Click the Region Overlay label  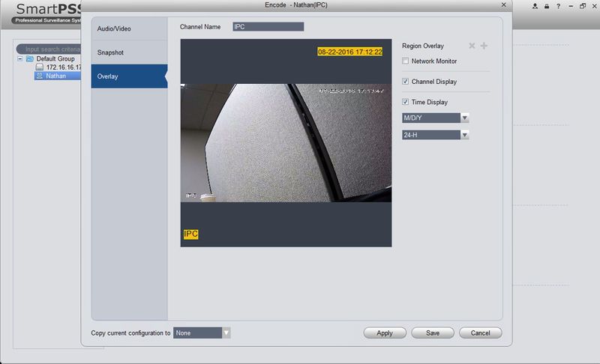[423, 46]
